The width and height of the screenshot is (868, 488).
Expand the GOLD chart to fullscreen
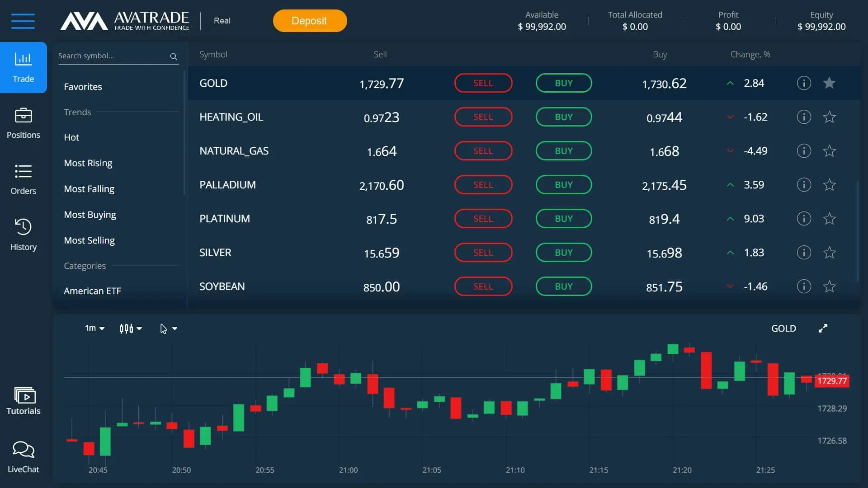[x=823, y=328]
